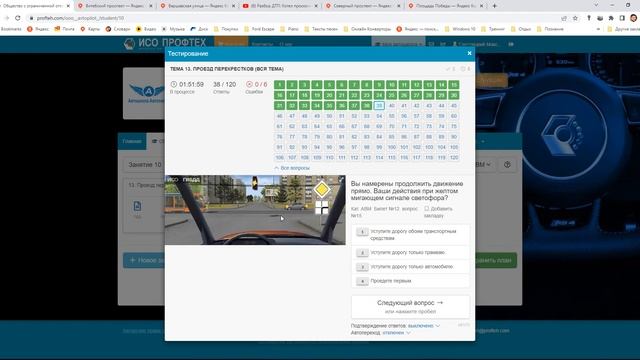Switch to the Варшавская улица Yandex tab

click(x=197, y=6)
